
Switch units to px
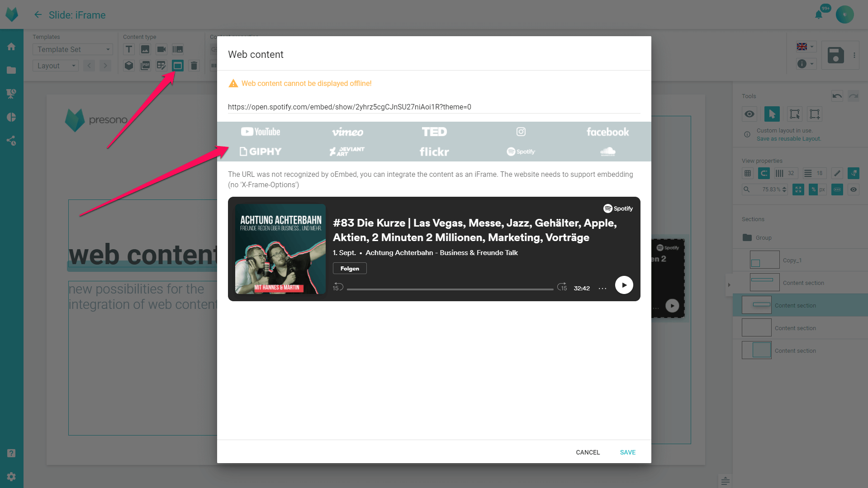(822, 190)
